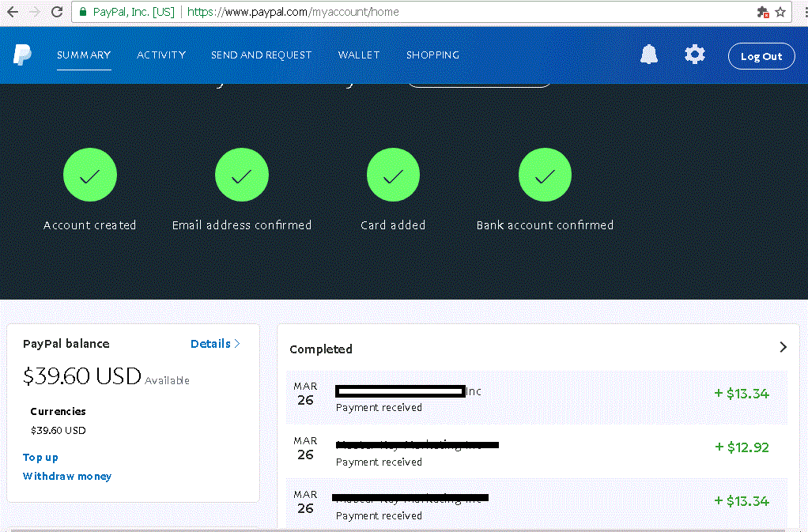Click the $39.60 USD Available balance
Screen dimensions: 808x532
(106, 376)
